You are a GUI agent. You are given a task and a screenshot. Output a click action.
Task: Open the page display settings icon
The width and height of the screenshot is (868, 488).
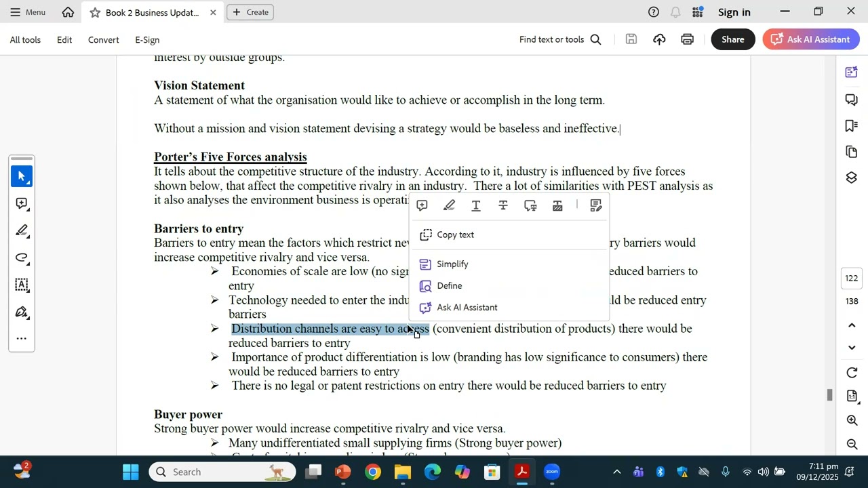coord(852,396)
